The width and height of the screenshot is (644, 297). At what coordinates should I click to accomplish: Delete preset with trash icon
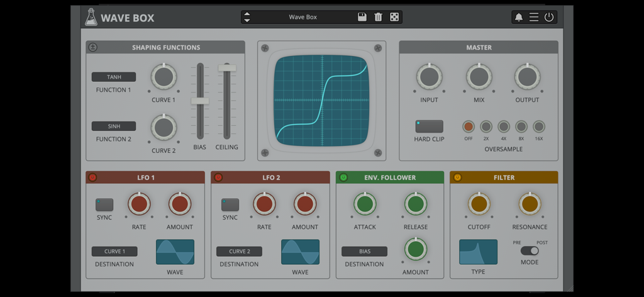click(x=378, y=17)
